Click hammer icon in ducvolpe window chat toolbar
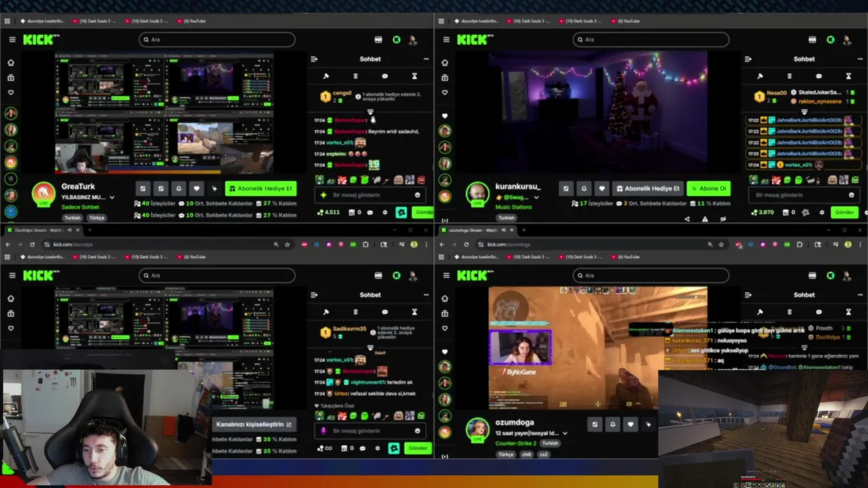The height and width of the screenshot is (488, 868). click(326, 312)
